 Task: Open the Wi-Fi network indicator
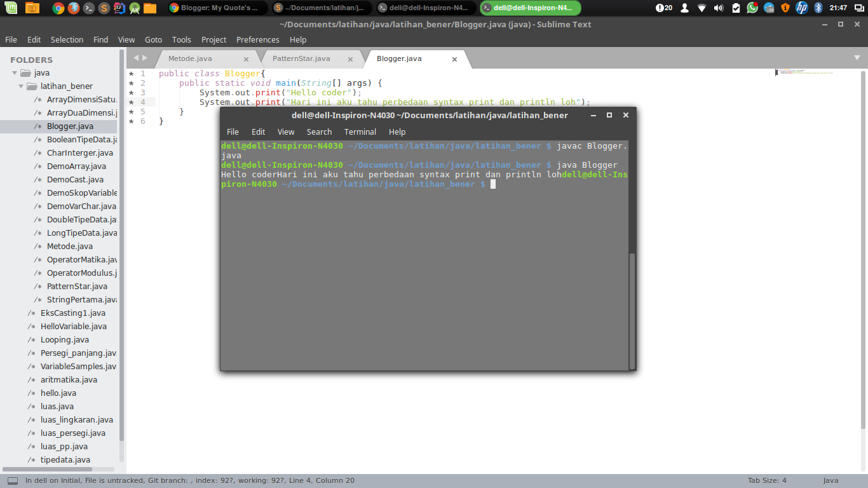702,8
